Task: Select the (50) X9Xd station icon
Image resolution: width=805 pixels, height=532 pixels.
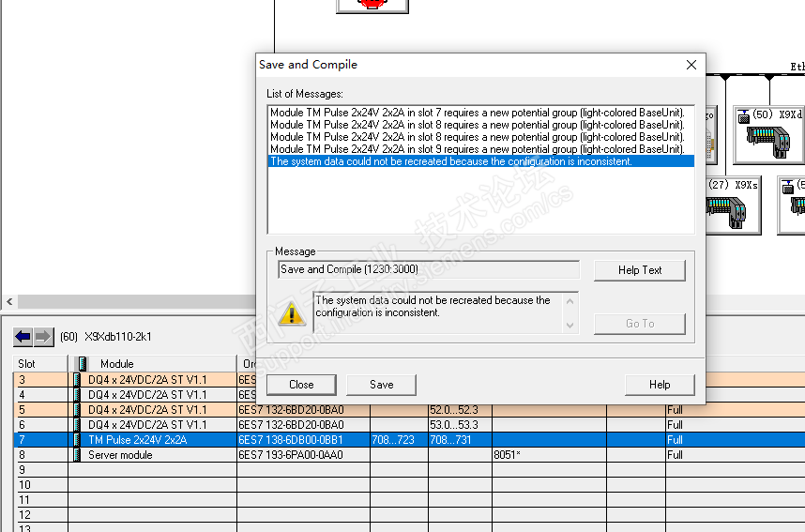Action: [769, 135]
